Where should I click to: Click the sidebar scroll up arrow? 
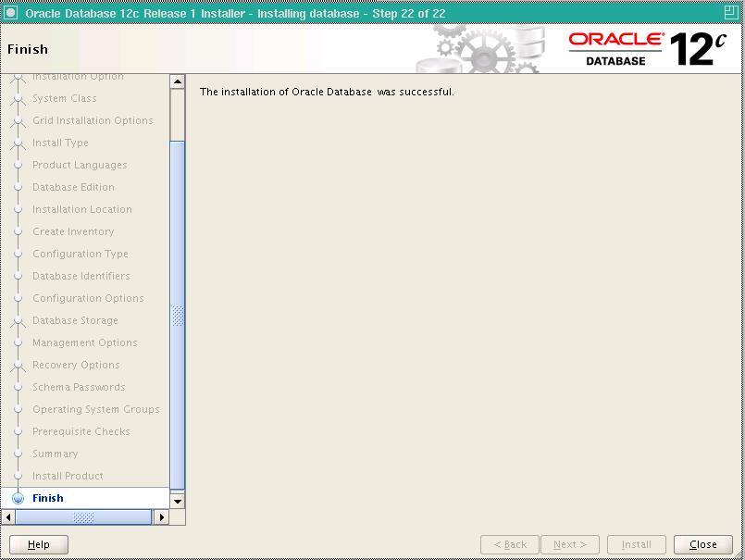click(177, 81)
